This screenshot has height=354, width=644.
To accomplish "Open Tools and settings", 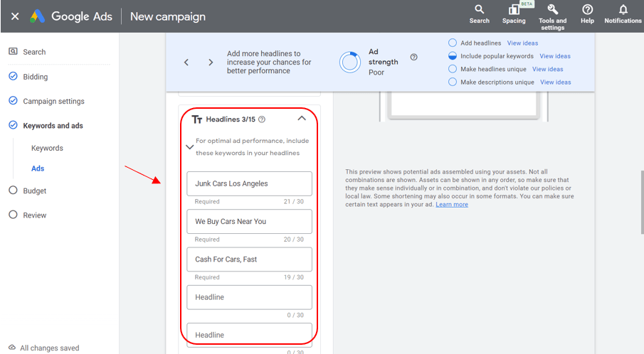I will [552, 17].
